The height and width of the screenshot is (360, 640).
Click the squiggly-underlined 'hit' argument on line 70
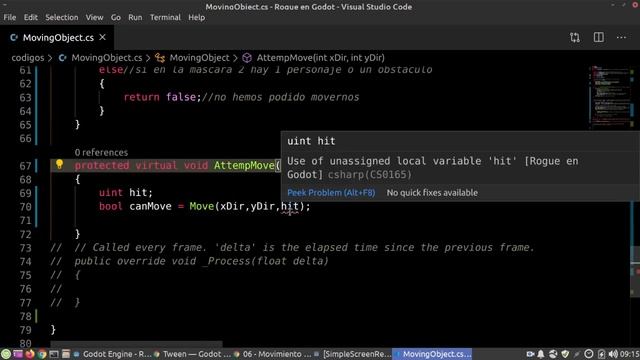coord(290,207)
